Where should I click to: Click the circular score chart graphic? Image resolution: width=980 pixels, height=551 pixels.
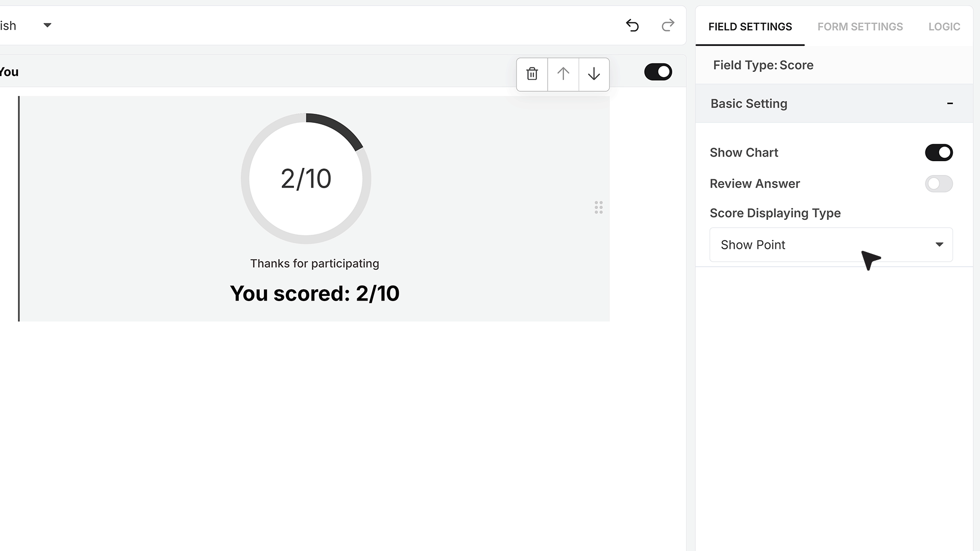point(306,179)
